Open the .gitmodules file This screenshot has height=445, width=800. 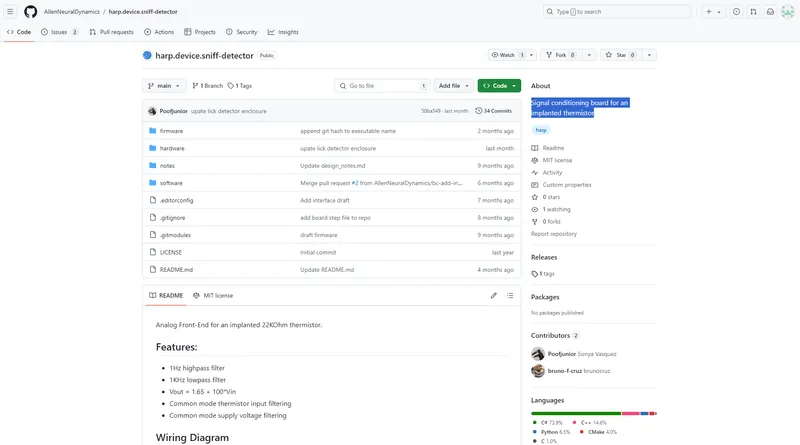175,235
